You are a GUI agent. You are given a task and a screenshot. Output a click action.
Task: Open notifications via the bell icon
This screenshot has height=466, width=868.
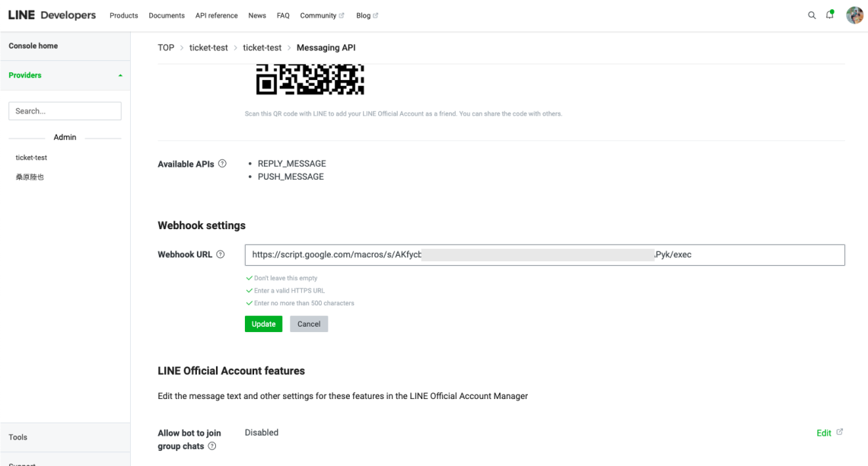tap(829, 14)
